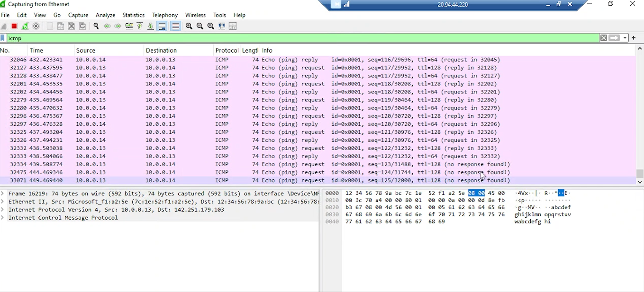The width and height of the screenshot is (644, 292).
Task: Expand the Ethernet II details
Action: coord(3,202)
